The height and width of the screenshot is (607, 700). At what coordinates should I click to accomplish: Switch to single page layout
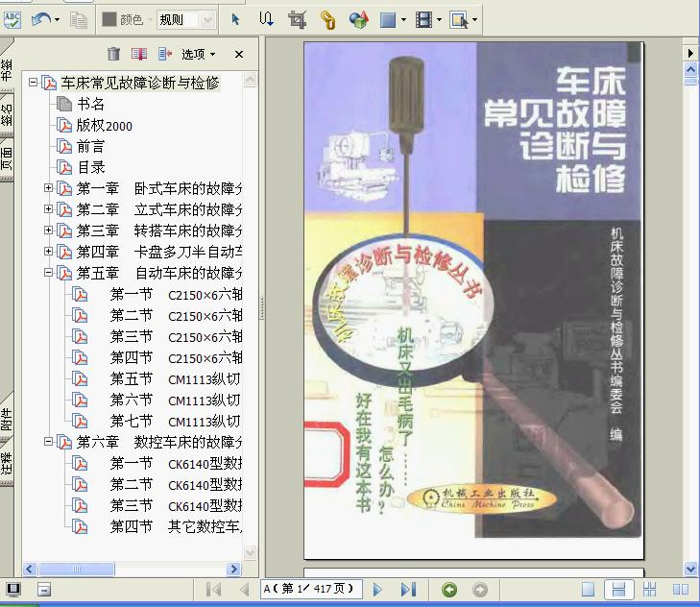[588, 590]
